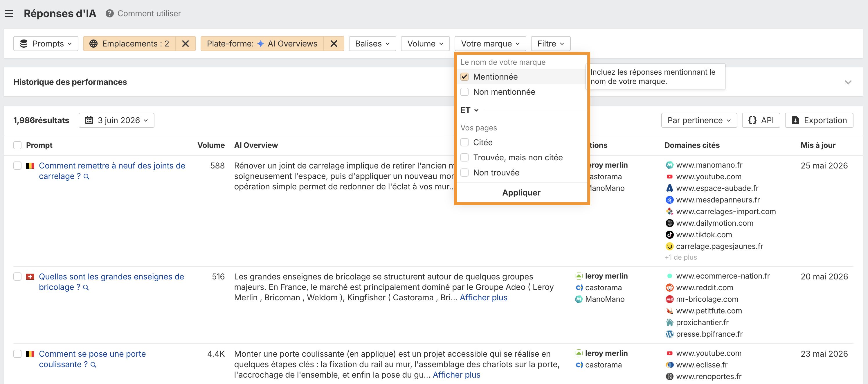This screenshot has width=868, height=384.
Task: Click the reddit.com favicon
Action: [x=669, y=288]
